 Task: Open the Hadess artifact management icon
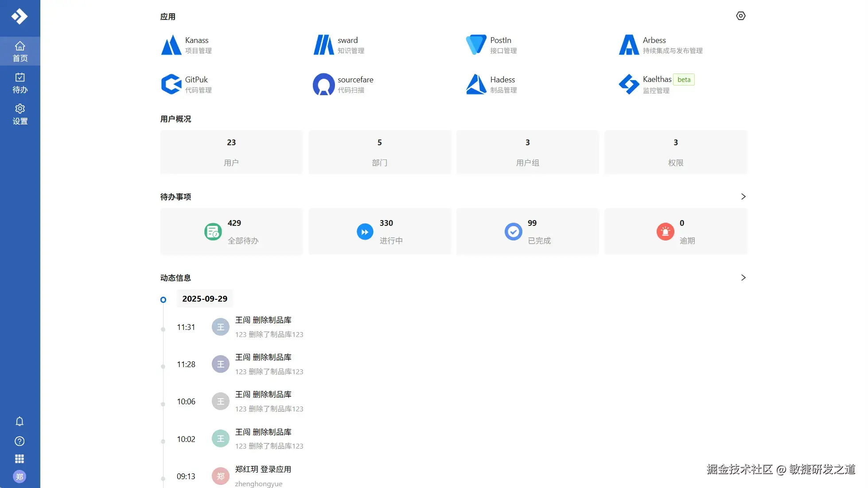(476, 84)
